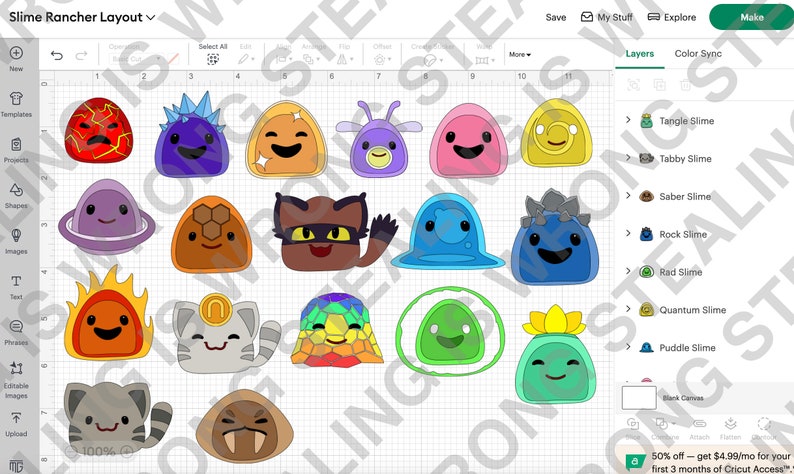
Task: Redo the last action
Action: tap(81, 55)
